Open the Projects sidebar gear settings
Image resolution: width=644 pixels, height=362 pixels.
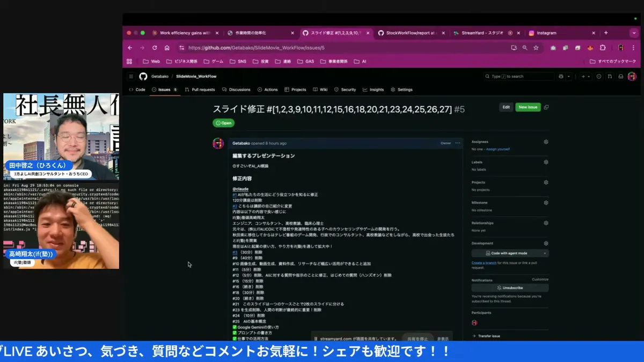point(546,182)
